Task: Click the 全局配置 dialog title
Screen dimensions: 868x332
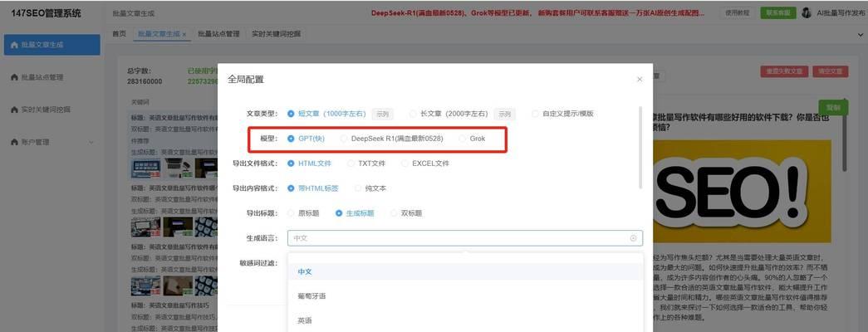Action: pyautogui.click(x=246, y=80)
